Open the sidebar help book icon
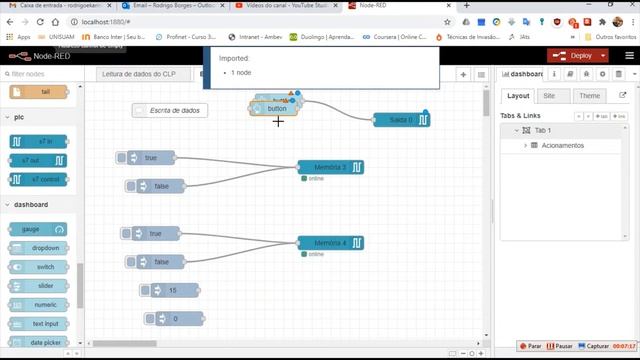 (570, 74)
